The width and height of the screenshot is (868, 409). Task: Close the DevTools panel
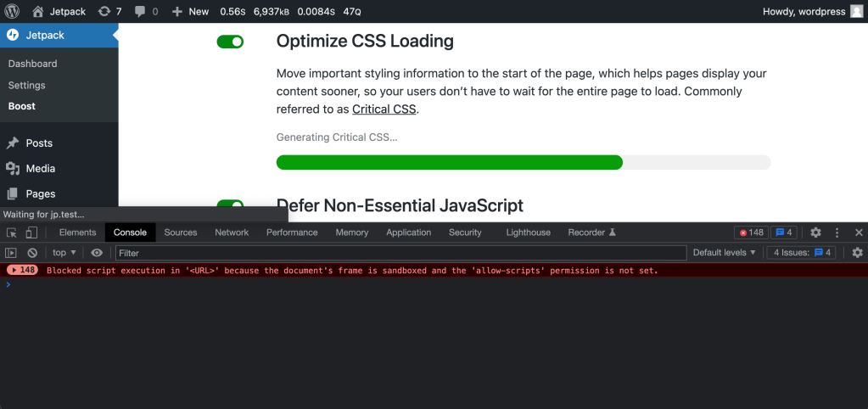coord(859,233)
